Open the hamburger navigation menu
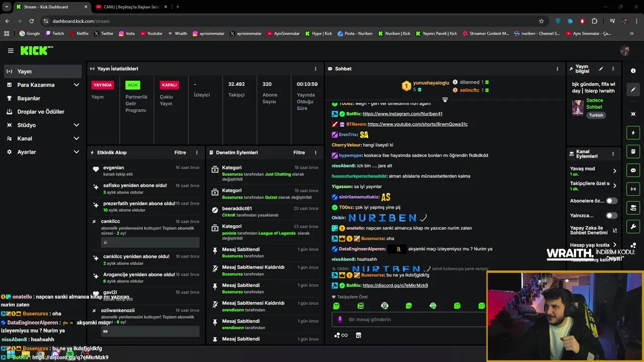Image resolution: width=644 pixels, height=362 pixels. click(11, 51)
